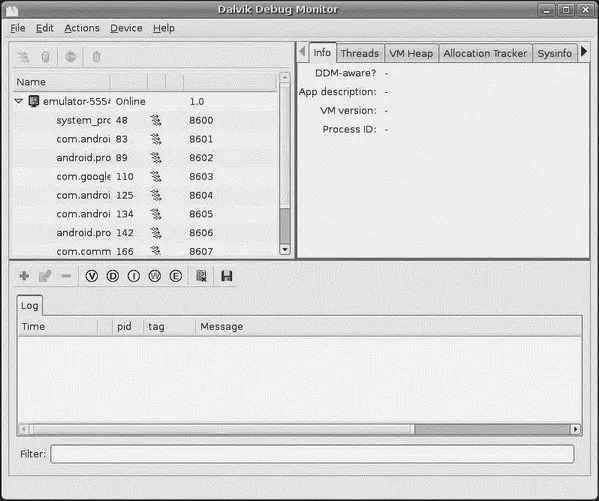Click the clear log icon
599x501 pixels.
pos(201,276)
